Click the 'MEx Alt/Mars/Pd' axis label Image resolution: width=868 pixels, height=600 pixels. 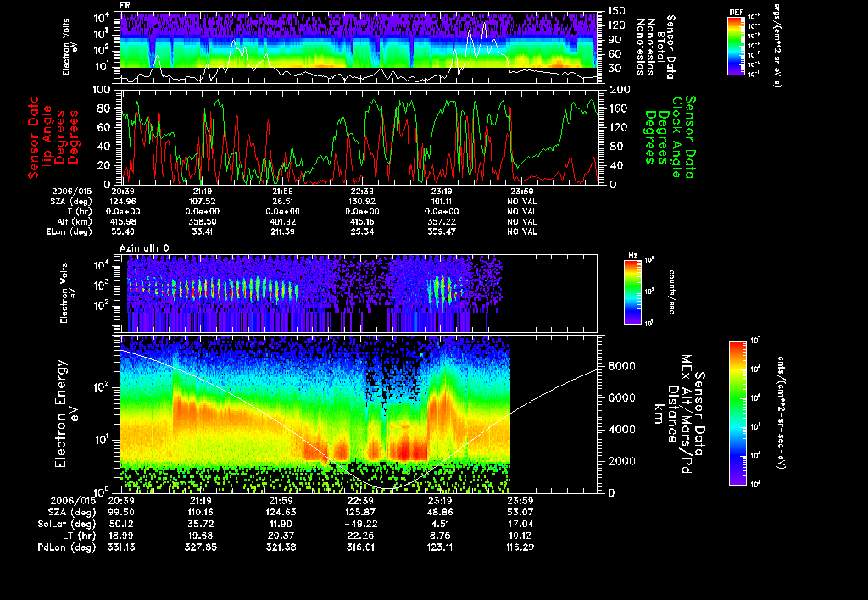tap(687, 414)
